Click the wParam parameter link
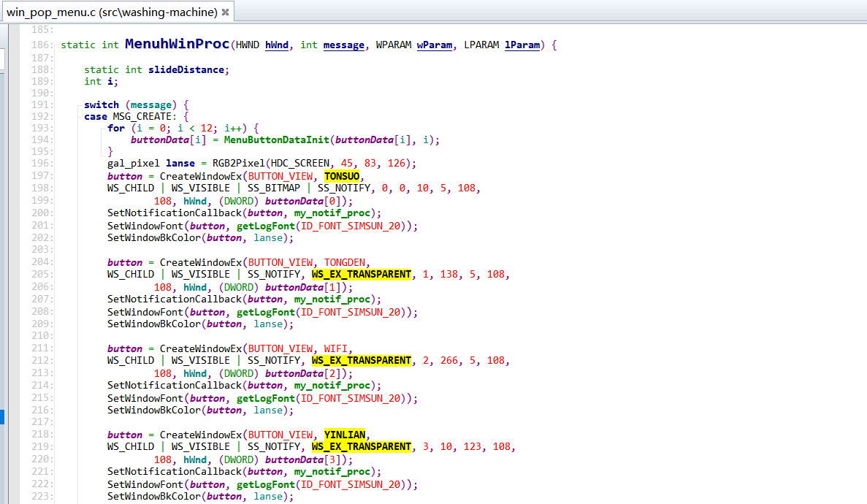Image resolution: width=867 pixels, height=504 pixels. pyautogui.click(x=434, y=45)
